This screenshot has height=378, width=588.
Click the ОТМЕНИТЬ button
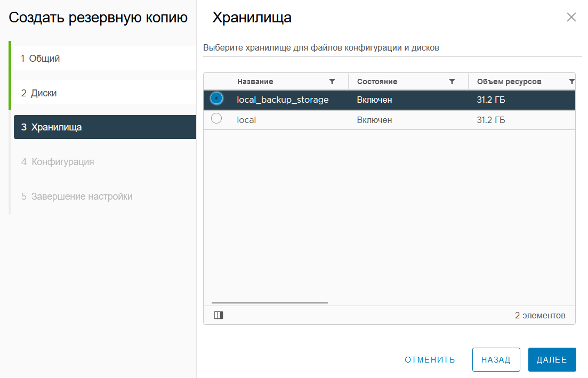coord(430,360)
